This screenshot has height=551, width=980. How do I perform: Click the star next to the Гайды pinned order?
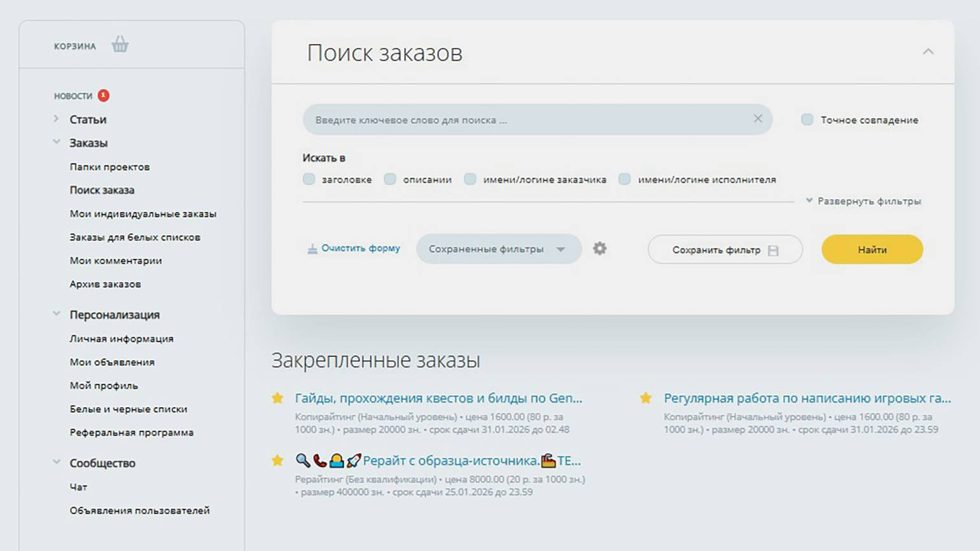pos(277,398)
